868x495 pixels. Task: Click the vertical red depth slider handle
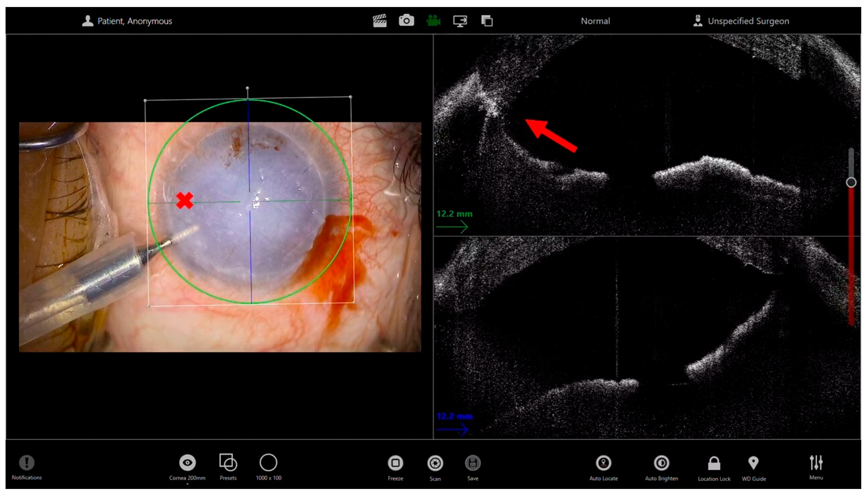pyautogui.click(x=851, y=182)
